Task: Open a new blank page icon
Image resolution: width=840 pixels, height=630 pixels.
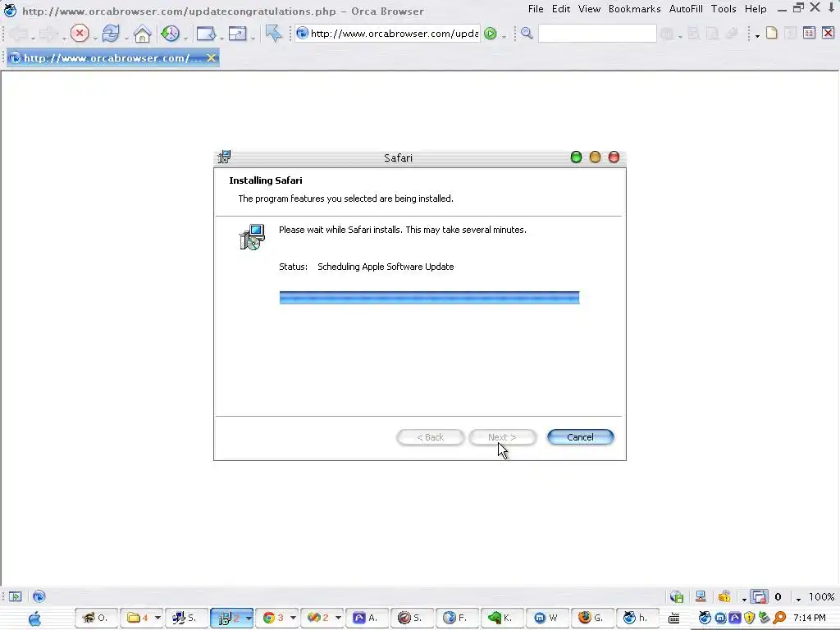Action: [x=771, y=33]
